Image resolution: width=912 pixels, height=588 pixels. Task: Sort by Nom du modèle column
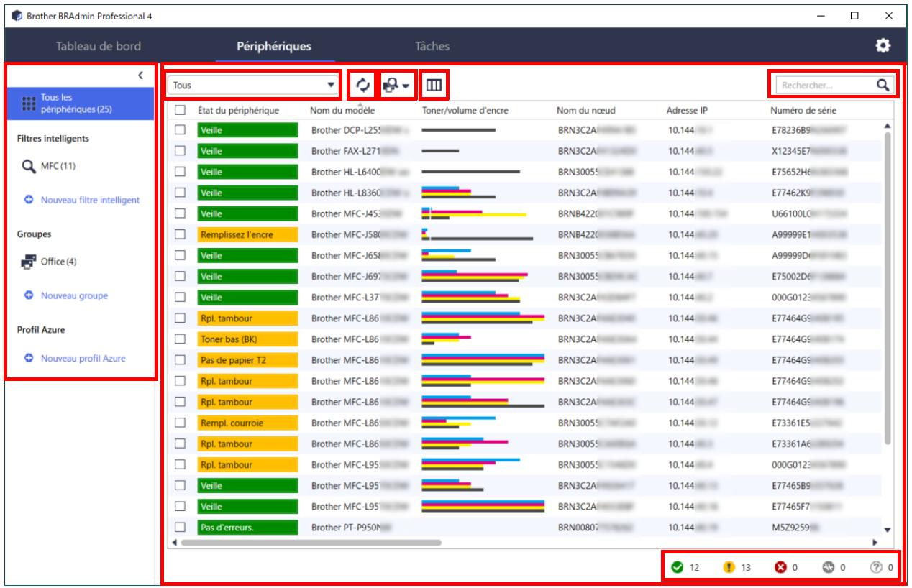tap(342, 111)
